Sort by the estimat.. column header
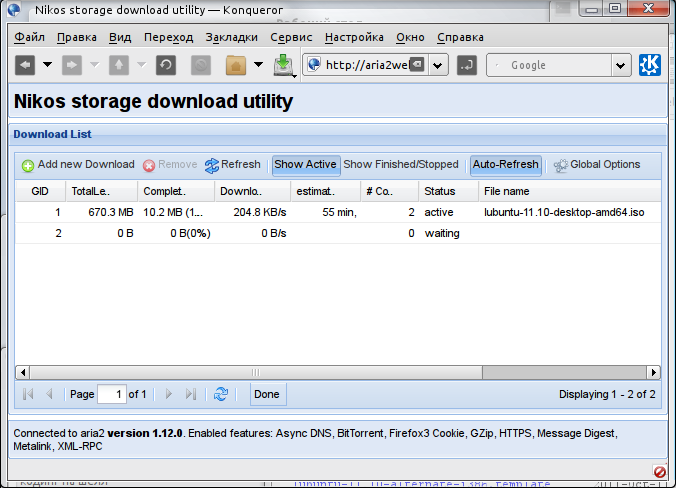The width and height of the screenshot is (676, 488). (x=325, y=191)
